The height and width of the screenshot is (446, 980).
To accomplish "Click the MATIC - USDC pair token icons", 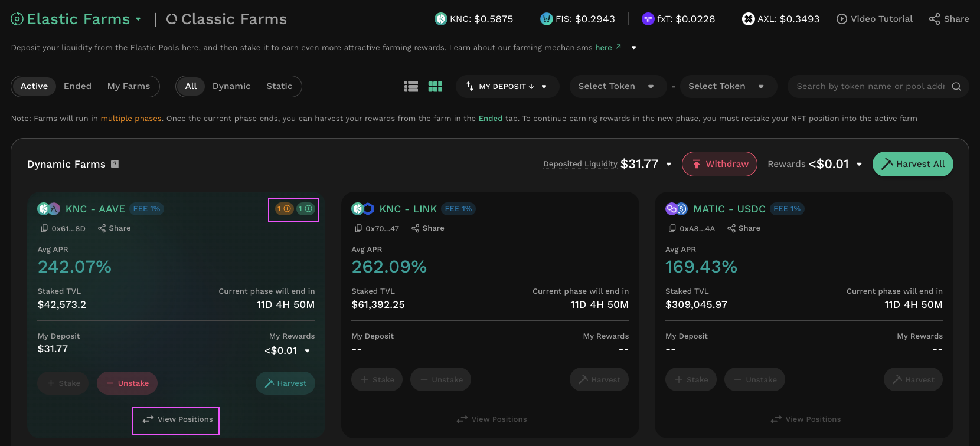I will click(x=677, y=209).
